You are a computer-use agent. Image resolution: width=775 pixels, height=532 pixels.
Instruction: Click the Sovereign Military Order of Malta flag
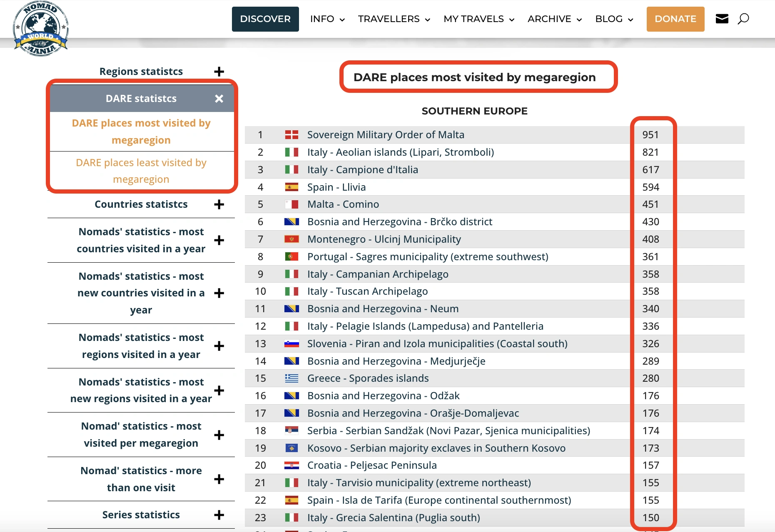[292, 135]
